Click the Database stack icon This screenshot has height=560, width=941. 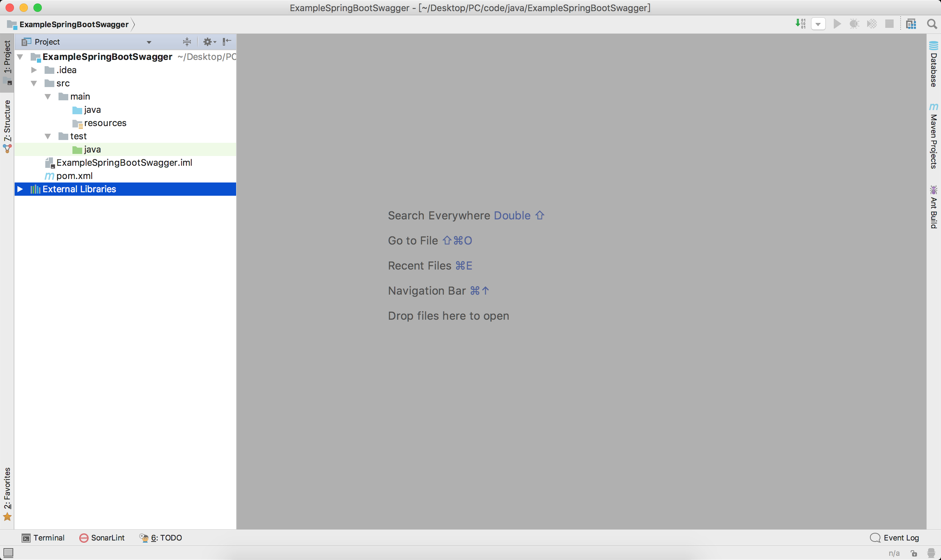pos(933,46)
